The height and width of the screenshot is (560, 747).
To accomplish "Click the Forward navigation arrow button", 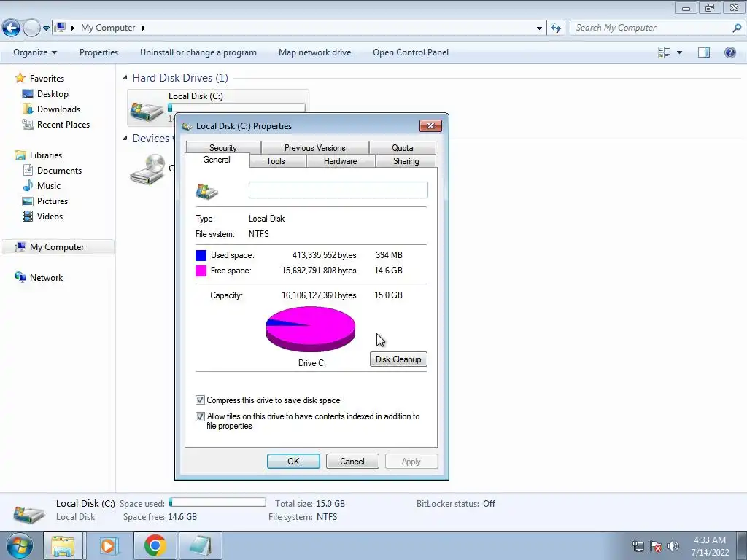I will click(x=31, y=28).
